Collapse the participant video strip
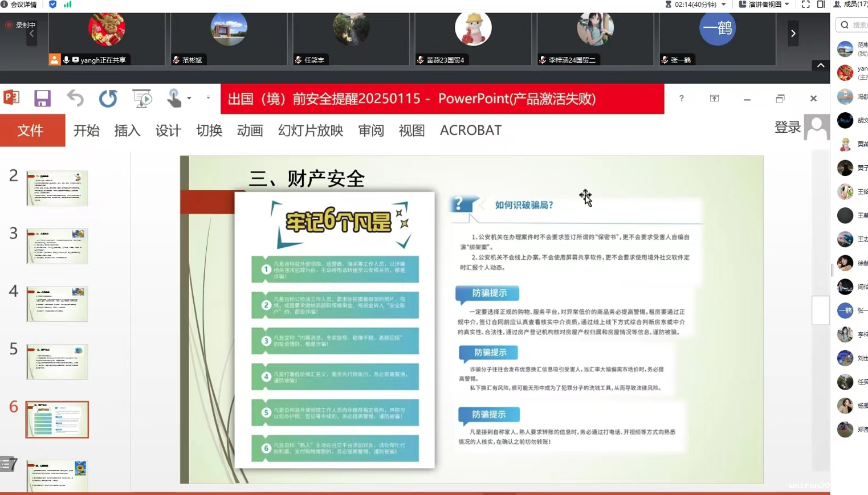Screen dimensions: 868x495 pos(821,66)
